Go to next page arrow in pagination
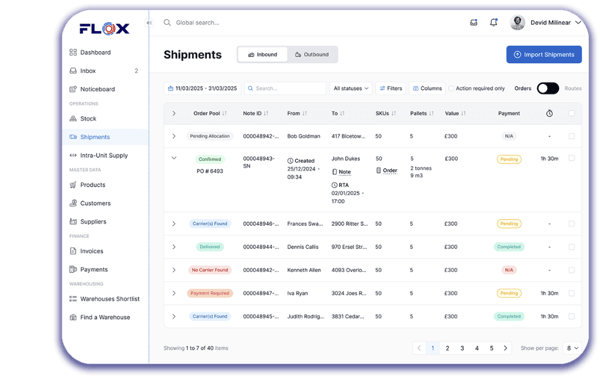The width and height of the screenshot is (600, 378). (505, 348)
